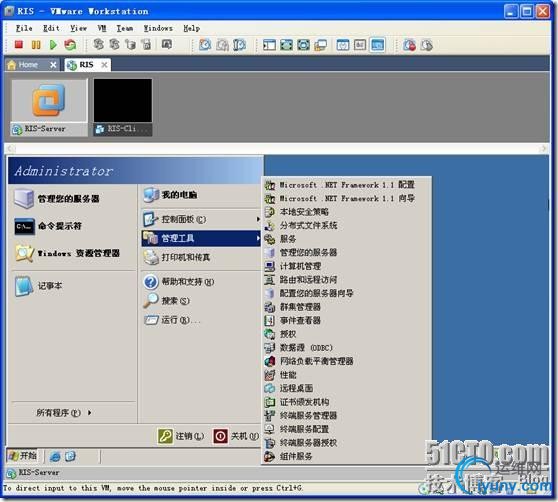Expand 控制面板 submenu arrow

click(x=258, y=219)
